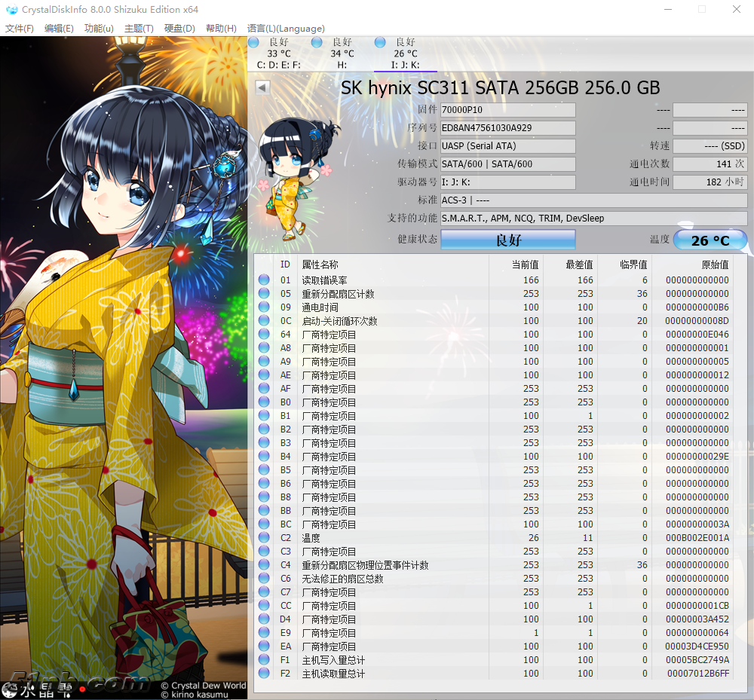Open the 文件(F) menu
Viewport: 754px width, 700px height.
pos(20,29)
